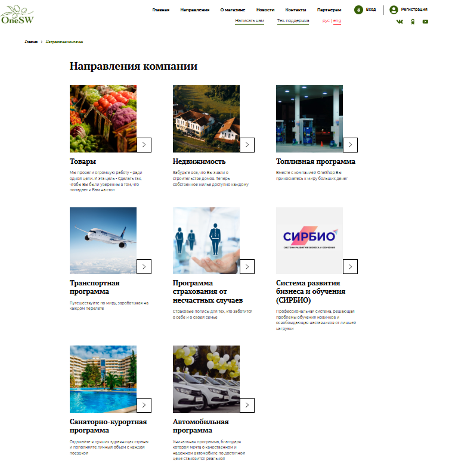The height and width of the screenshot is (476, 449).
Task: Click arrow button on Автомобильная программа card
Action: point(247,405)
